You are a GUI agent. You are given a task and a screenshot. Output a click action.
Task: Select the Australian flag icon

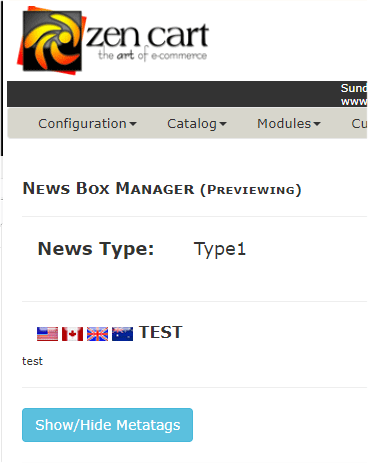(122, 334)
